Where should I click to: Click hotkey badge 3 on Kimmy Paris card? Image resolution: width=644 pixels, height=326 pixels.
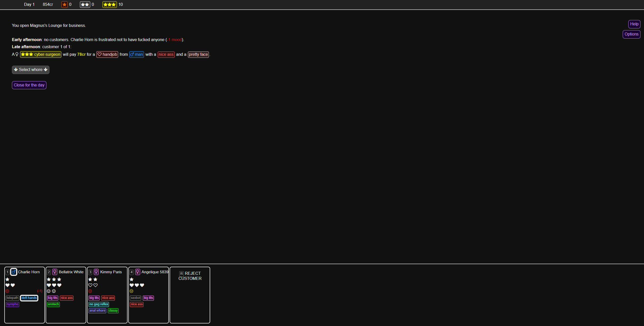click(90, 272)
